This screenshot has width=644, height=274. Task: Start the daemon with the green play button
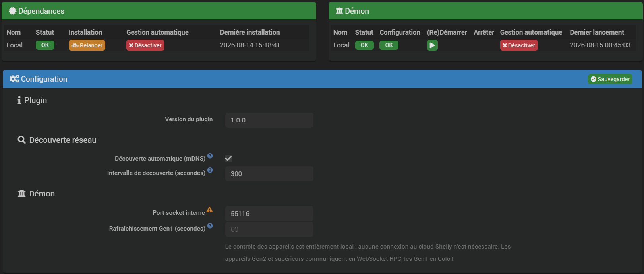pyautogui.click(x=432, y=45)
